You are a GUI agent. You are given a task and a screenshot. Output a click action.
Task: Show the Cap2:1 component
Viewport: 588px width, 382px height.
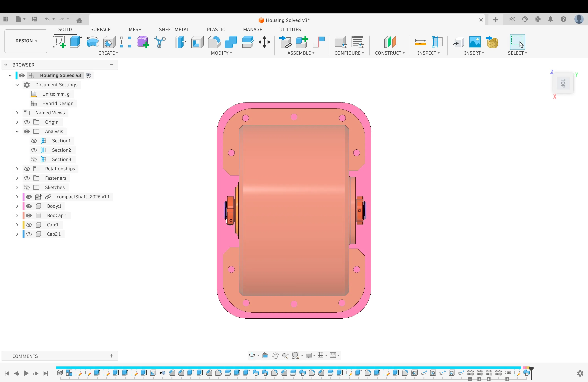tap(29, 234)
